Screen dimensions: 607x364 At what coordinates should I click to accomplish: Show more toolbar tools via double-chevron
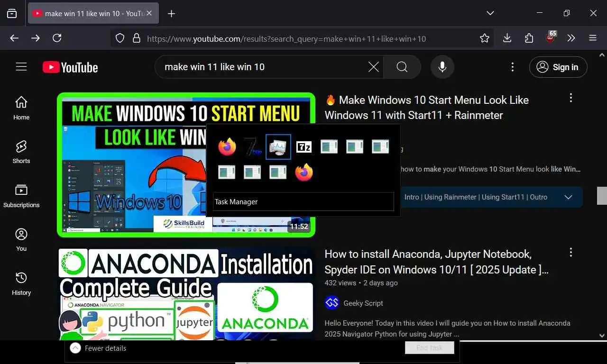coord(571,38)
